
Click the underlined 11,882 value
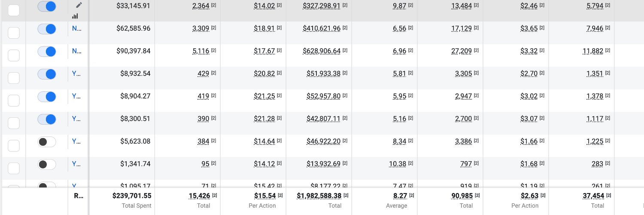pos(593,51)
